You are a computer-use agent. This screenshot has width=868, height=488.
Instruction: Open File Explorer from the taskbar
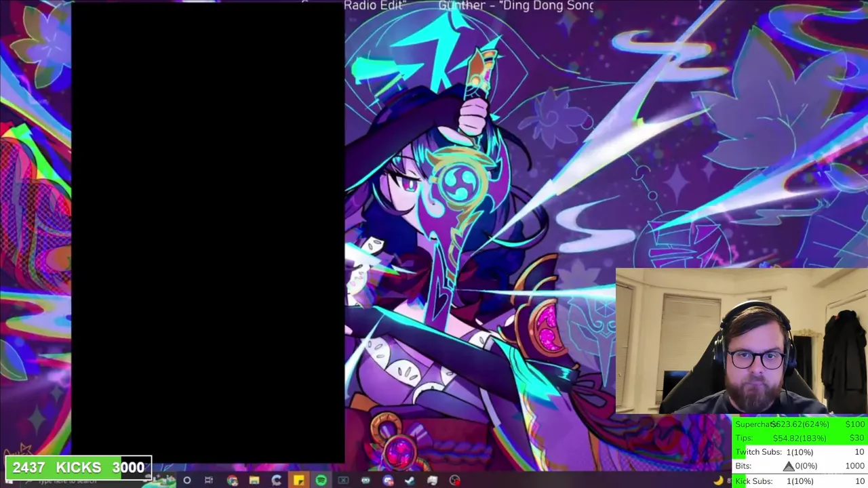(254, 481)
